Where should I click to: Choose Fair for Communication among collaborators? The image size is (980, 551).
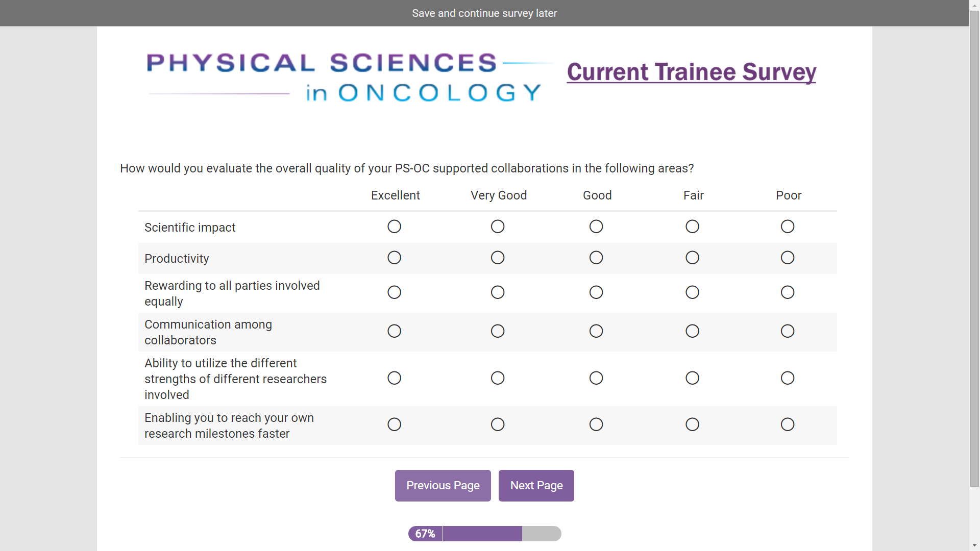692,331
